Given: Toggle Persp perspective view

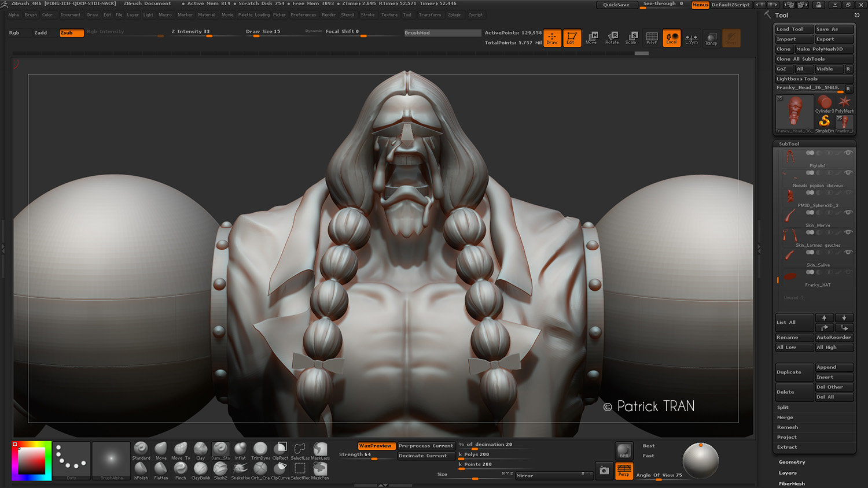Looking at the screenshot, I should [x=624, y=471].
